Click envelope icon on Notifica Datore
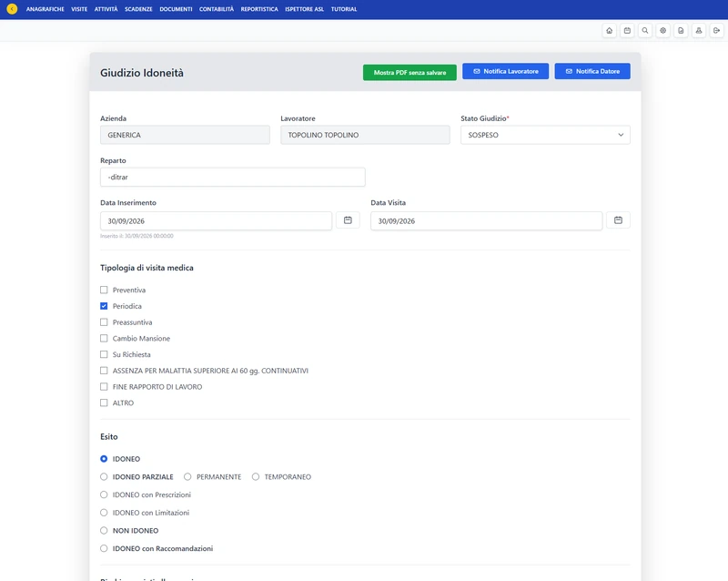 (569, 71)
